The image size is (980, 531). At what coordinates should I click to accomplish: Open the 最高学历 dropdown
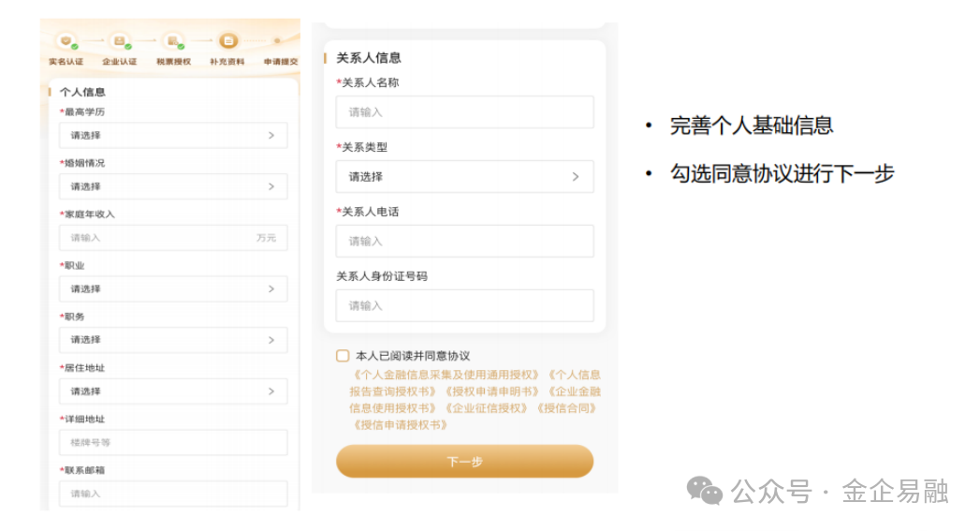[172, 135]
